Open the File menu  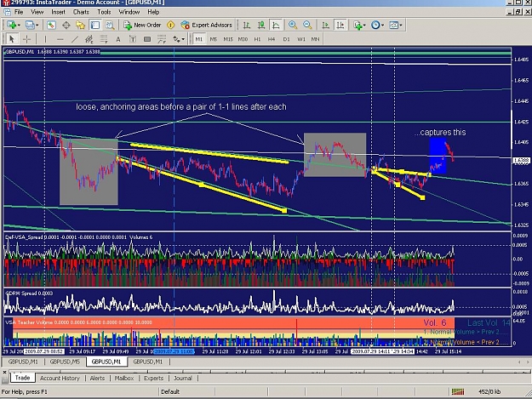(x=19, y=12)
